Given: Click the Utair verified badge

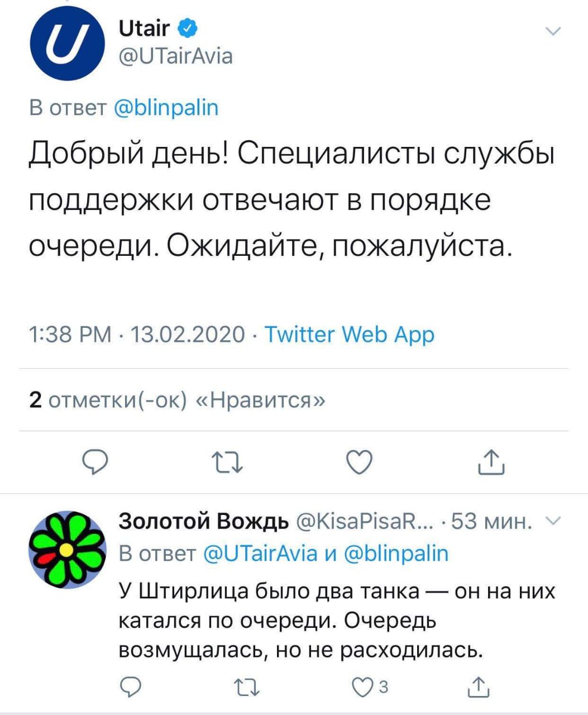Looking at the screenshot, I should pyautogui.click(x=188, y=27).
